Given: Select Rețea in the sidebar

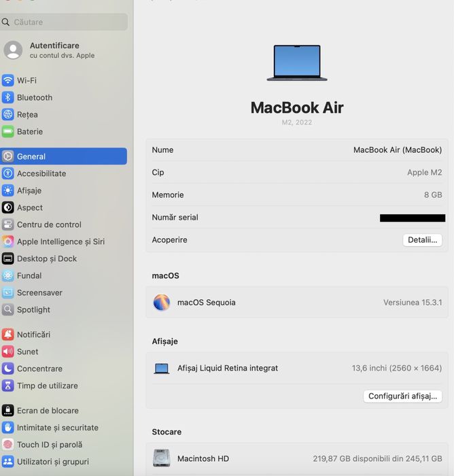Looking at the screenshot, I should [x=63, y=114].
